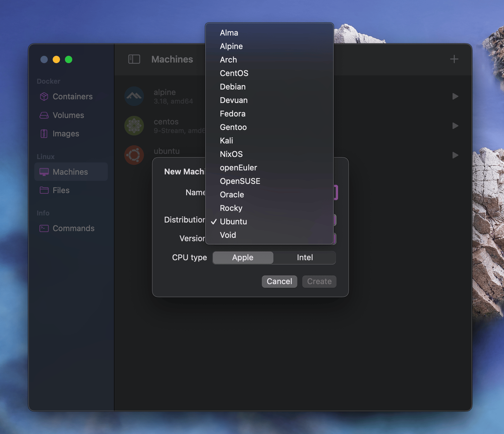Pick NixOS in the dropdown menu
The height and width of the screenshot is (434, 504).
point(269,154)
